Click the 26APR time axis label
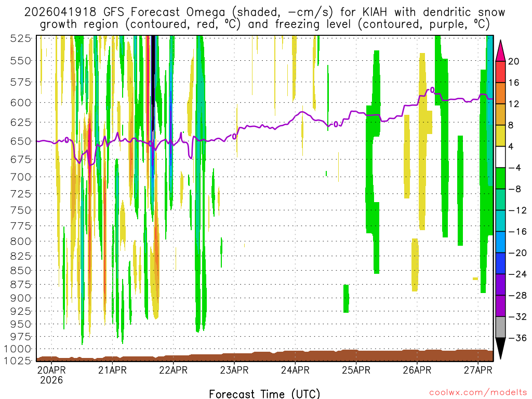The width and height of the screenshot is (532, 399). 417,370
